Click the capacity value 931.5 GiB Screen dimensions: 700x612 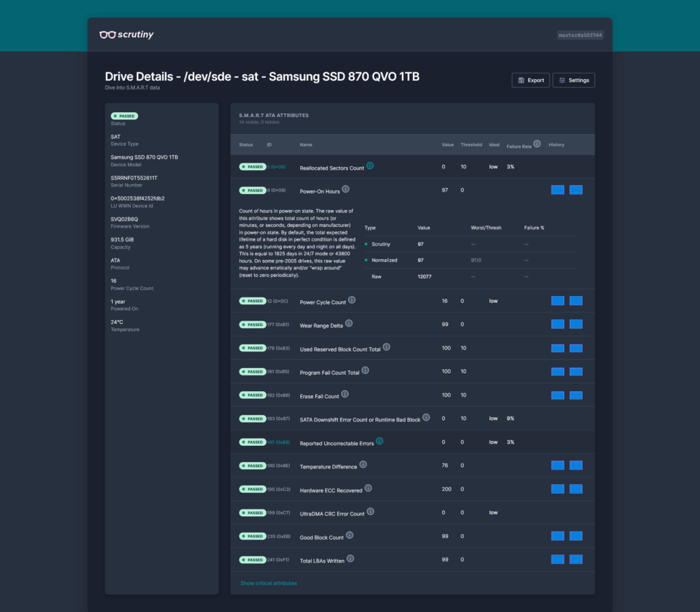point(122,240)
